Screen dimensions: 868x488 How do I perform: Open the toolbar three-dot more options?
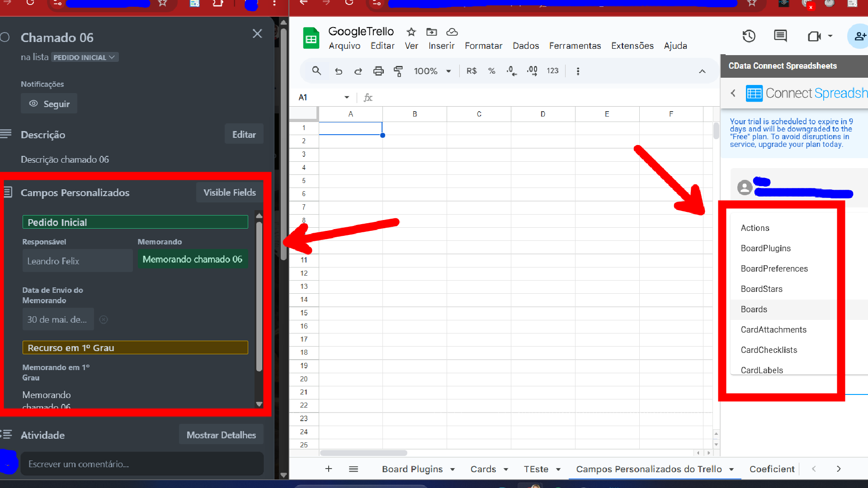(578, 71)
